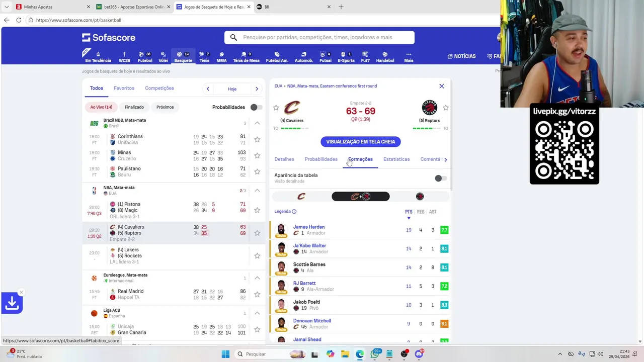Open the E-Sports icon

coord(346,57)
